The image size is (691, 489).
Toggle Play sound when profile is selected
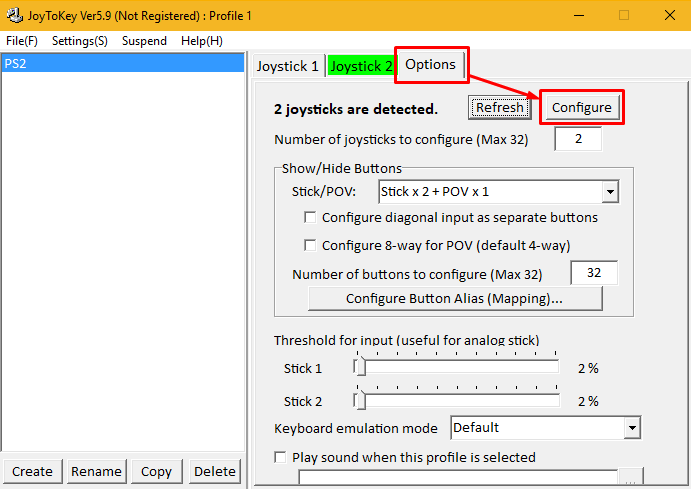280,457
